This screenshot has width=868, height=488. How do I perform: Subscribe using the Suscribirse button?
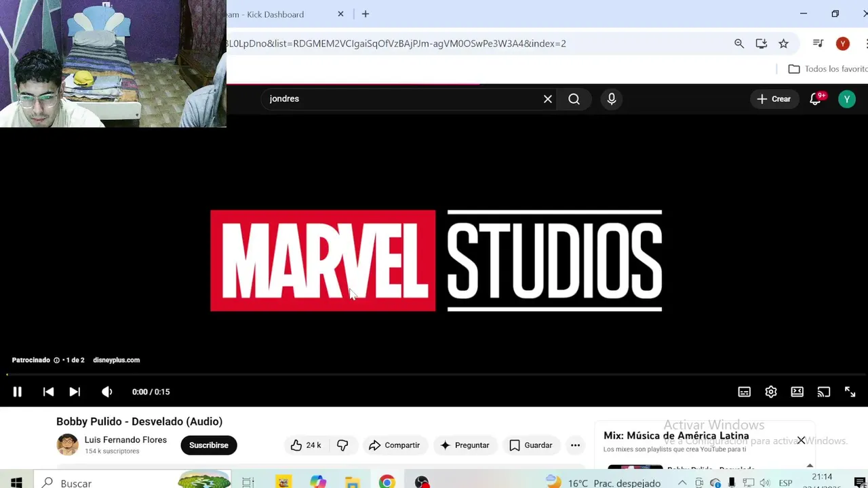(209, 445)
